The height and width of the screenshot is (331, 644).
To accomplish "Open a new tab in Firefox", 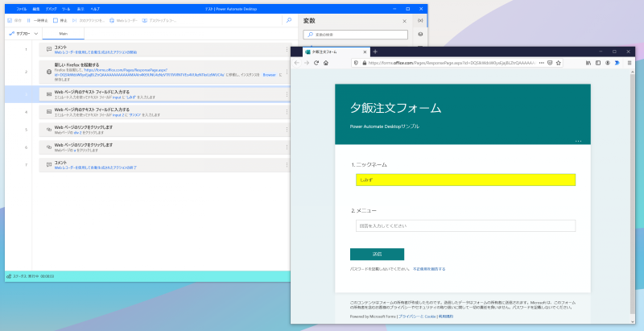I will click(x=375, y=52).
